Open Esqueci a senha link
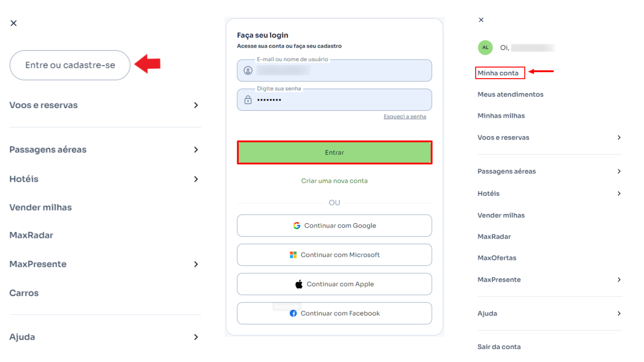Viewport: 644px width, 362px height. coord(405,116)
